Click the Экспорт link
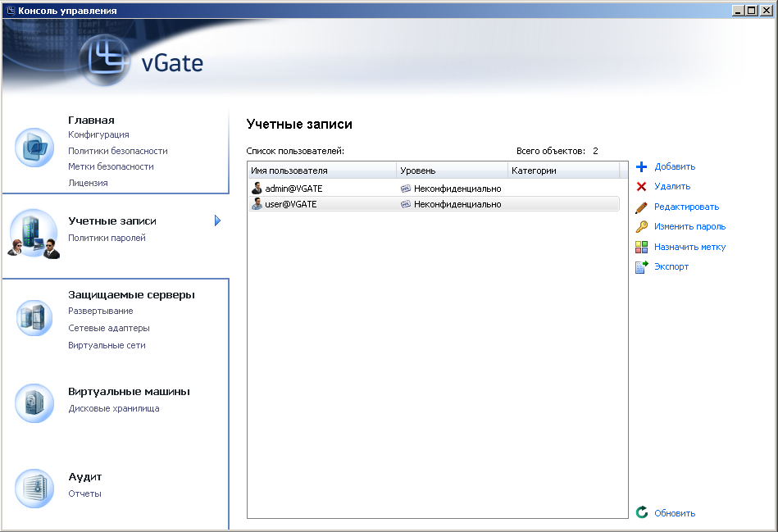 point(671,267)
